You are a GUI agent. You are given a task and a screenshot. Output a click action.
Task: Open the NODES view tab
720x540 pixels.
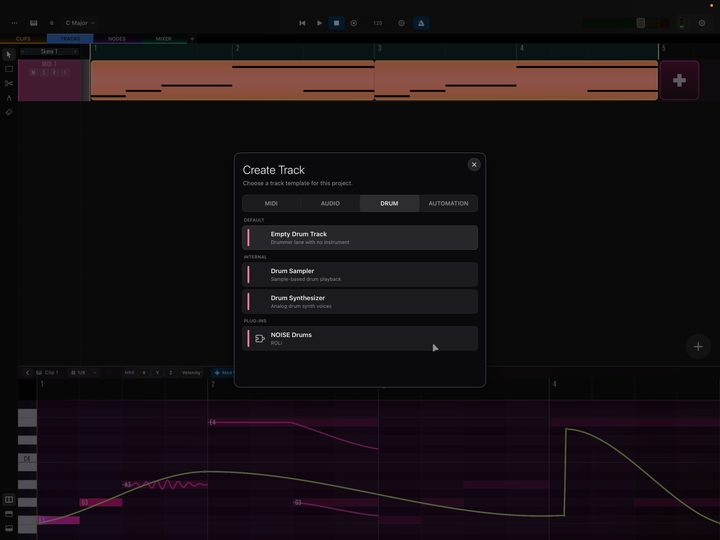[117, 39]
